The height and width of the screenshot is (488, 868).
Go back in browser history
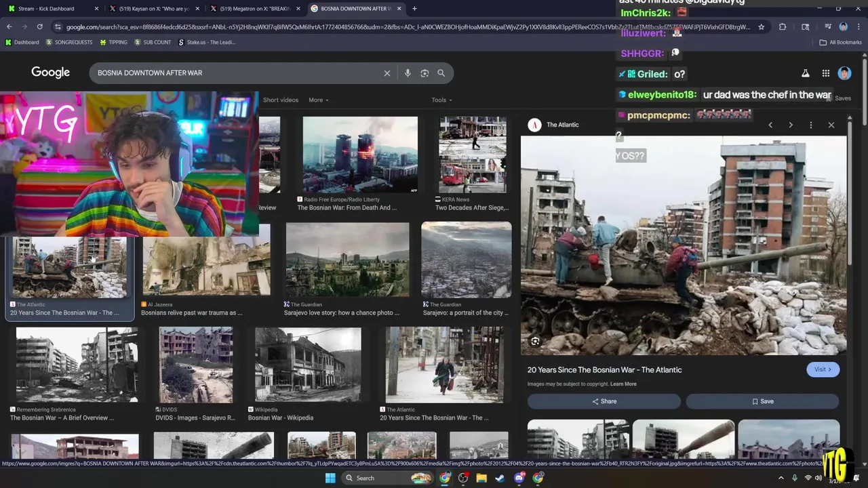[9, 26]
